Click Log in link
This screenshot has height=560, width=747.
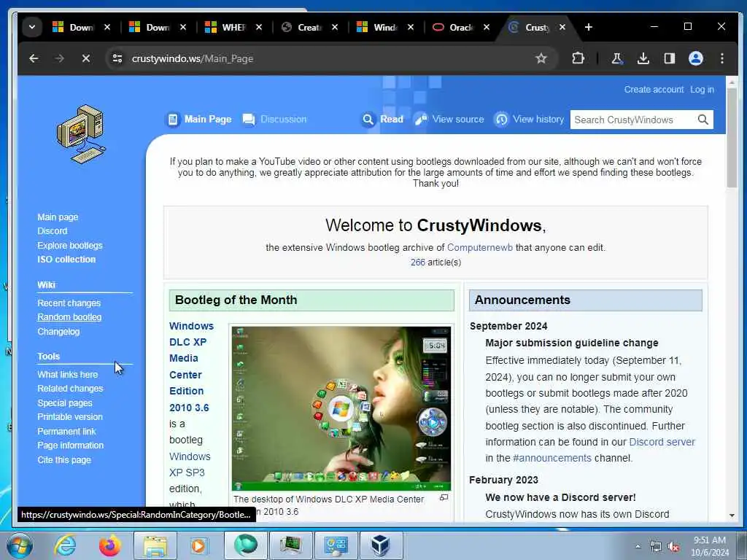pos(703,90)
